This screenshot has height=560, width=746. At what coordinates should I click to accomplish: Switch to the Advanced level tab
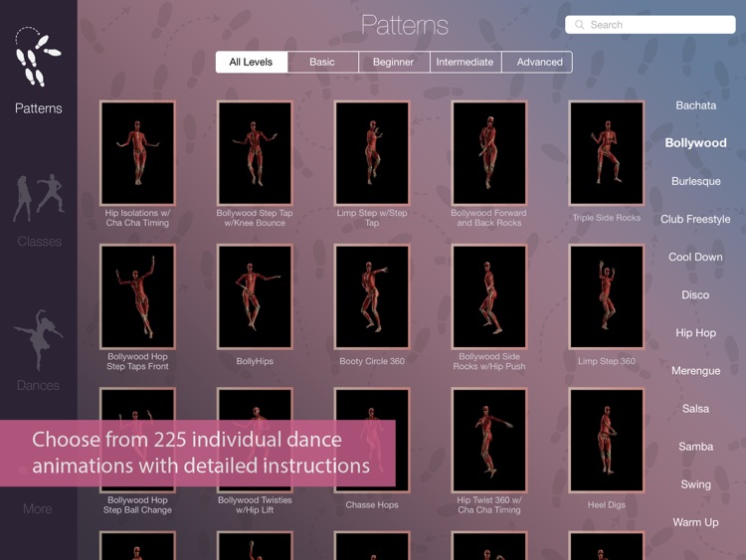[x=537, y=62]
